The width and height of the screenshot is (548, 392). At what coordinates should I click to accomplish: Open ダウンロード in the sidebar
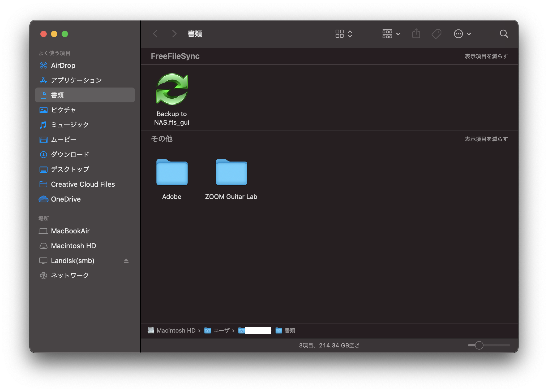[x=70, y=154]
